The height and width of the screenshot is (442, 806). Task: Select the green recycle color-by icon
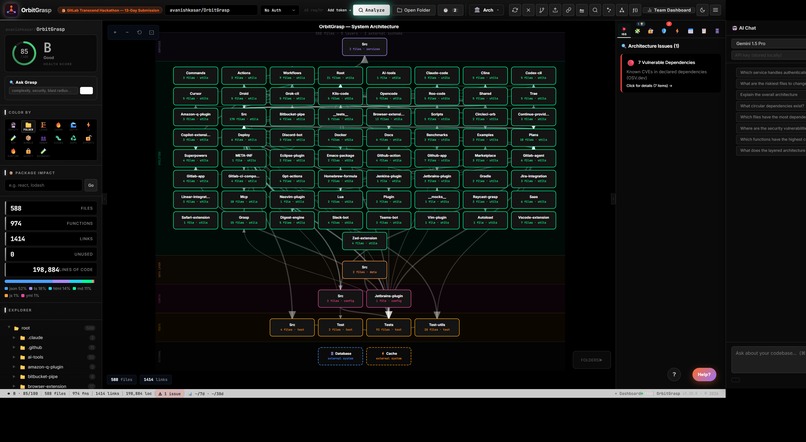tap(74, 139)
